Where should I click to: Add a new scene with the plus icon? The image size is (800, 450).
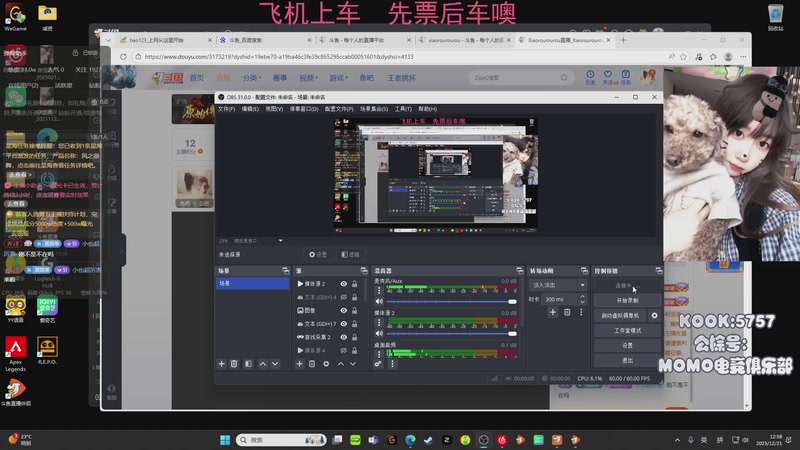(x=221, y=364)
